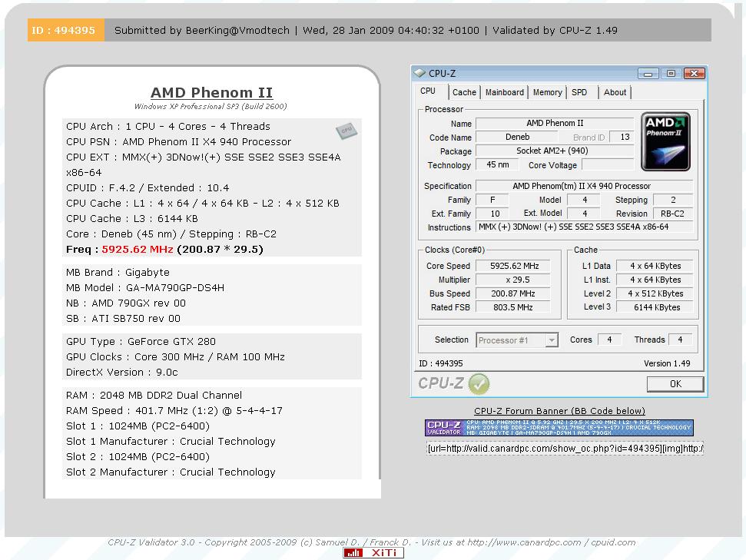The width and height of the screenshot is (746, 560).
Task: Click the SB : ATI SB750 rev 00 line
Action: (123, 318)
